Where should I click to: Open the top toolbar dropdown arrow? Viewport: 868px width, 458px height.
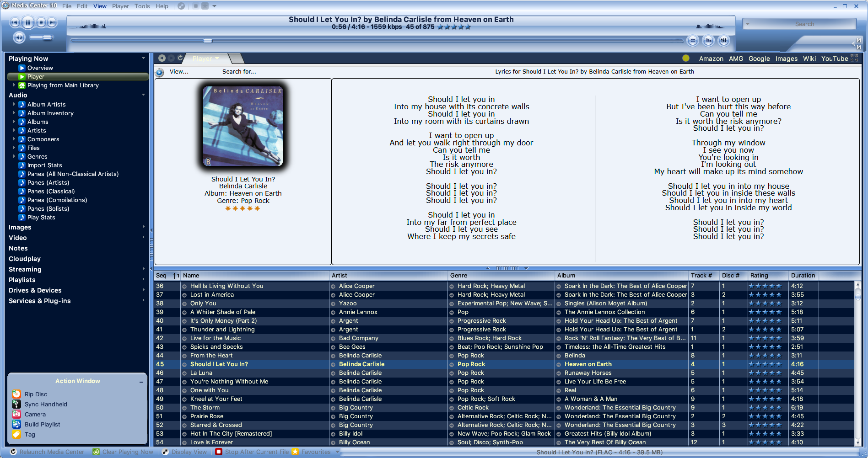coord(214,6)
